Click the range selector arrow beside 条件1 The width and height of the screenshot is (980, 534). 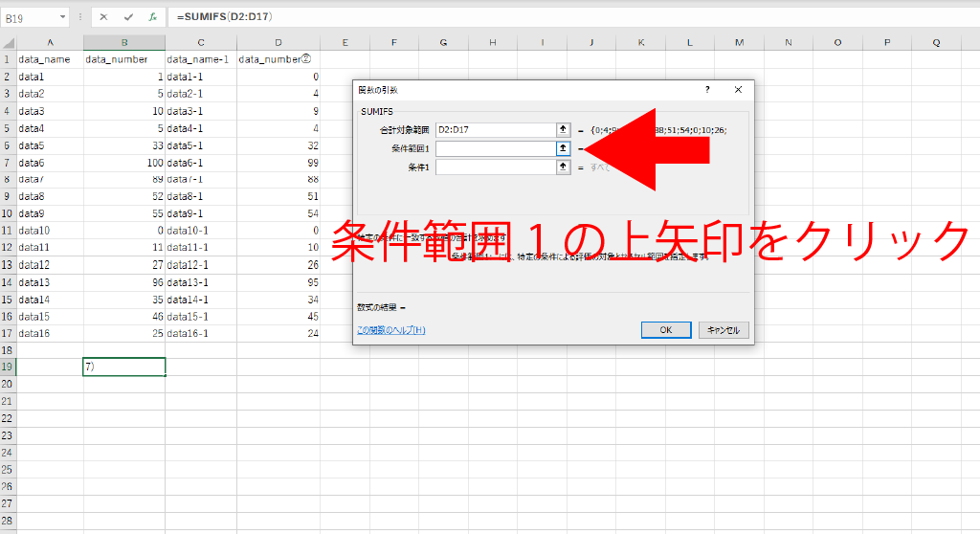[563, 167]
